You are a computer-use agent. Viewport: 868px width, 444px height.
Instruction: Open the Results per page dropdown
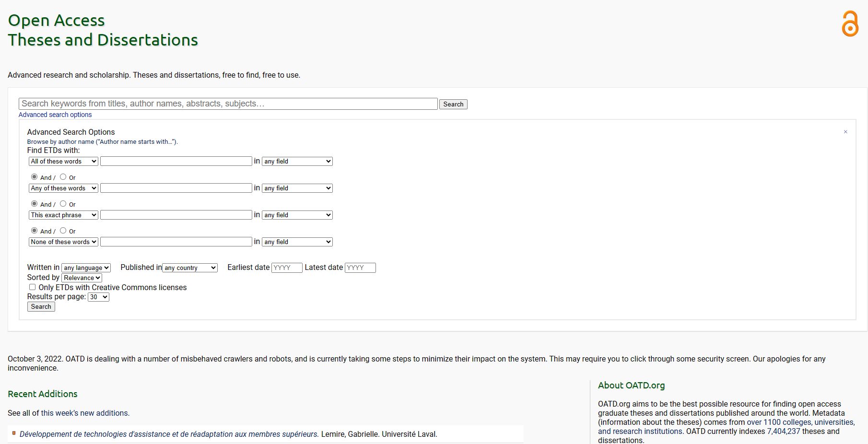coord(99,297)
